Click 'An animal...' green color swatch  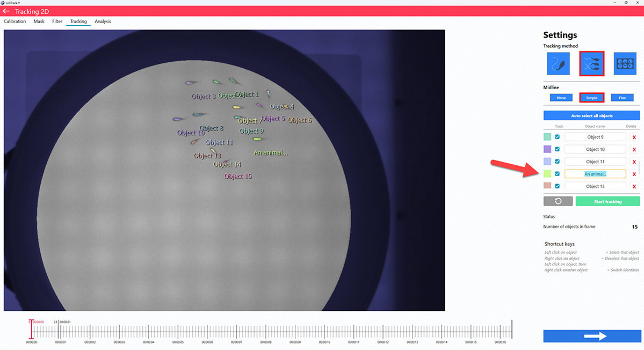tap(547, 173)
